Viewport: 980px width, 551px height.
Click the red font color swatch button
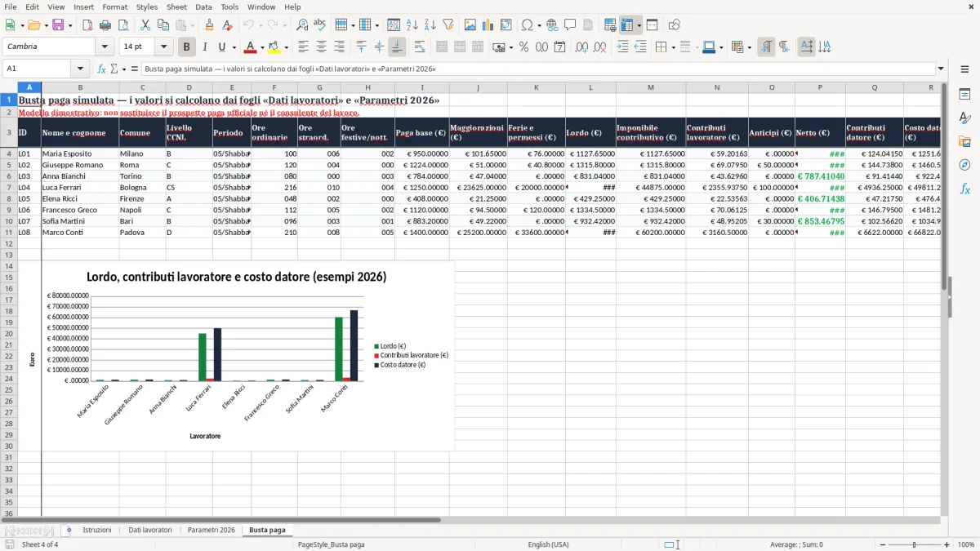coord(251,47)
